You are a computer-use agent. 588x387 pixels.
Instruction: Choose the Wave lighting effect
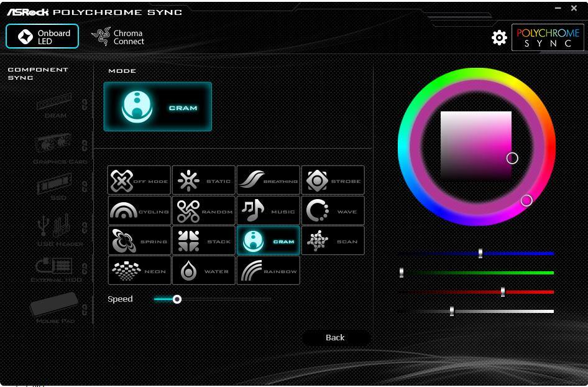tap(333, 211)
